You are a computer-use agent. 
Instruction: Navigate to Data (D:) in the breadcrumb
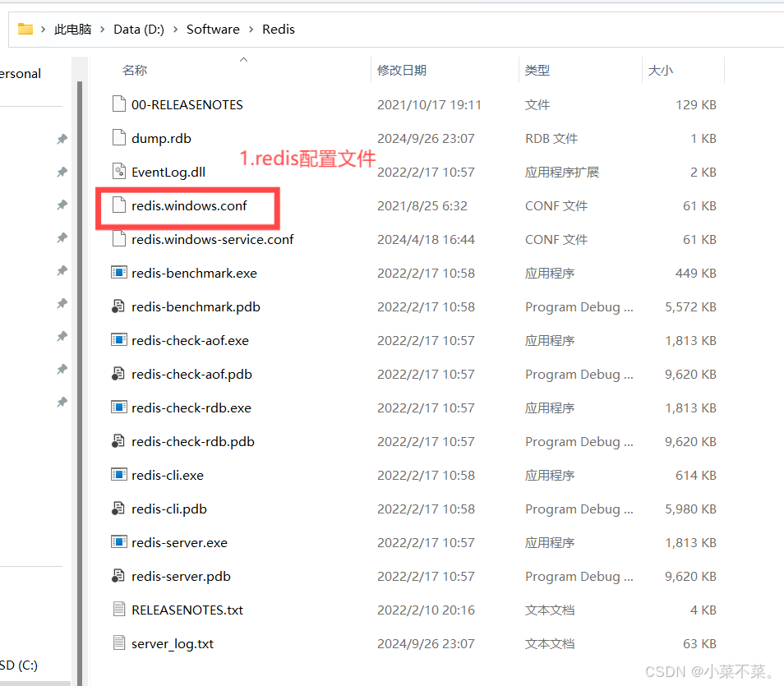pyautogui.click(x=139, y=30)
